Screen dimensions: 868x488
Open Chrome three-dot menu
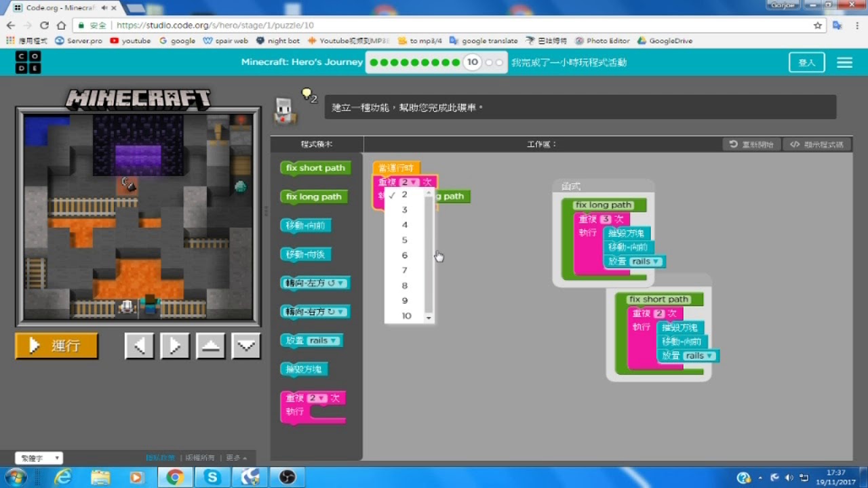[858, 25]
